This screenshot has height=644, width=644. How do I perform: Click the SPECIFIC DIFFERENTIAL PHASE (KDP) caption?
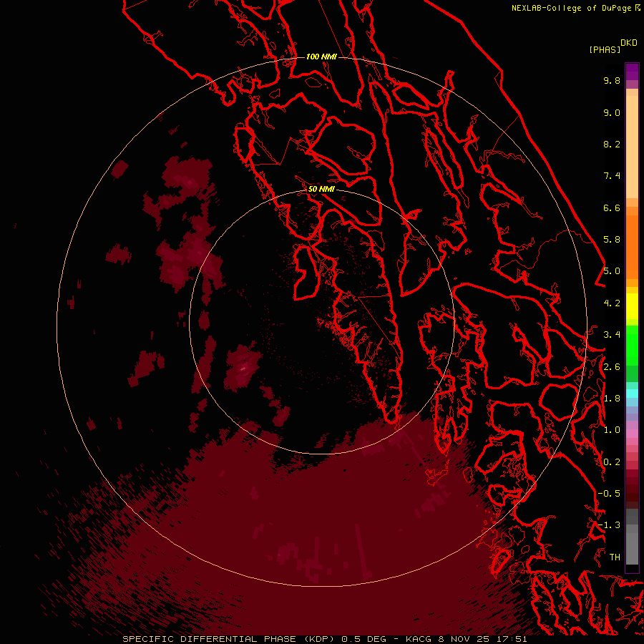[x=230, y=639]
